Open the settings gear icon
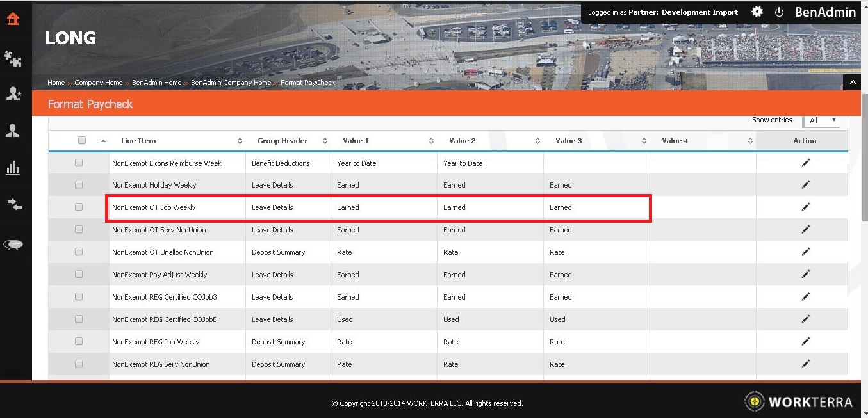 coord(757,12)
